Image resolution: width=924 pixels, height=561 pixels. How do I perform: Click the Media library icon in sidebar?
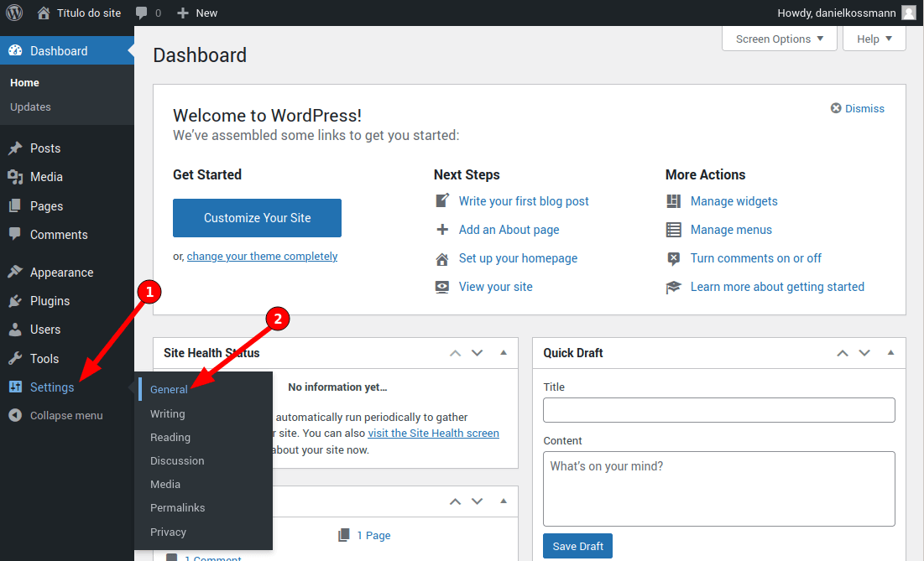click(x=15, y=177)
